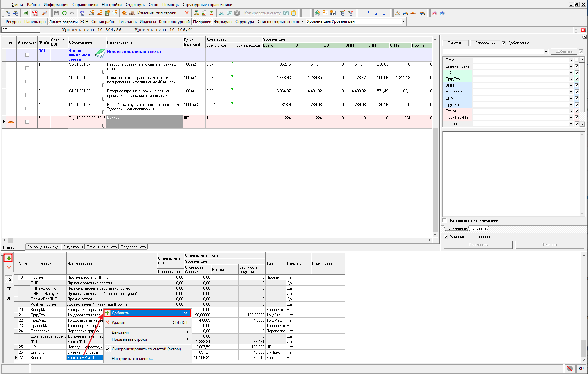Image resolution: width=588 pixels, height=374 pixels.
Task: Click the magnifying glass search icon
Action: (44, 13)
